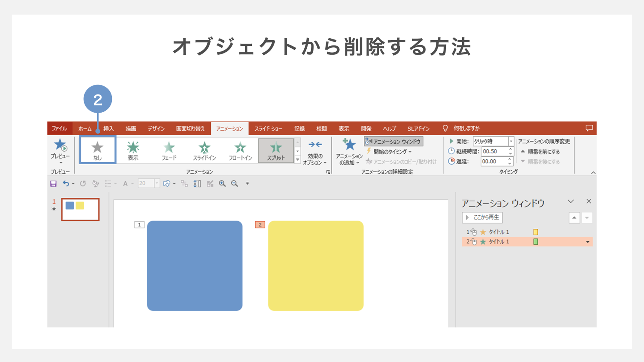Open 開始のタイミング trigger menu
This screenshot has height=362, width=644.
tap(389, 151)
